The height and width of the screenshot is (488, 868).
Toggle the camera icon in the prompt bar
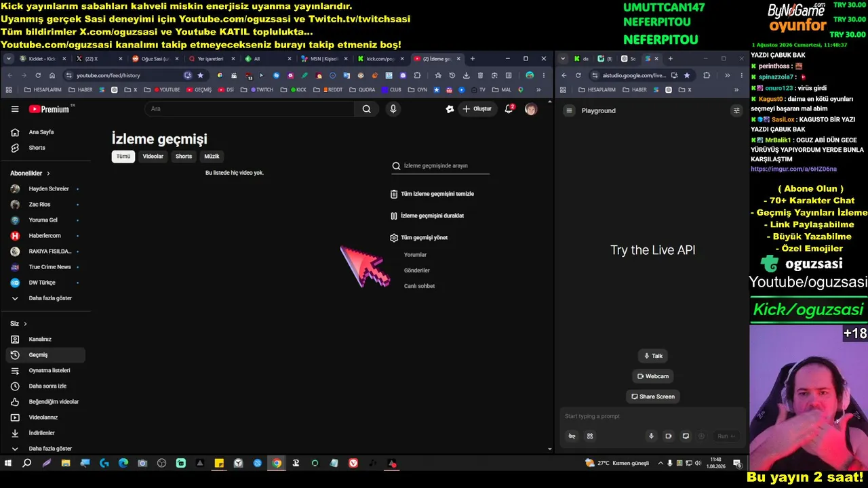(x=668, y=436)
